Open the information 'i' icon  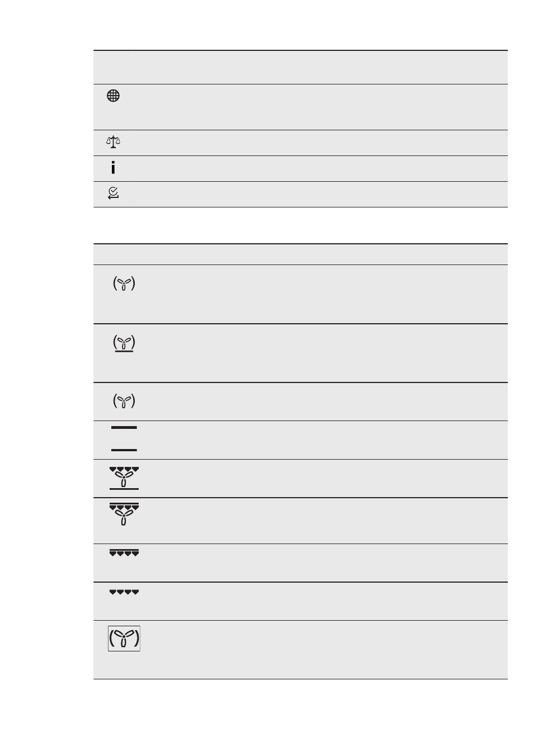(113, 167)
